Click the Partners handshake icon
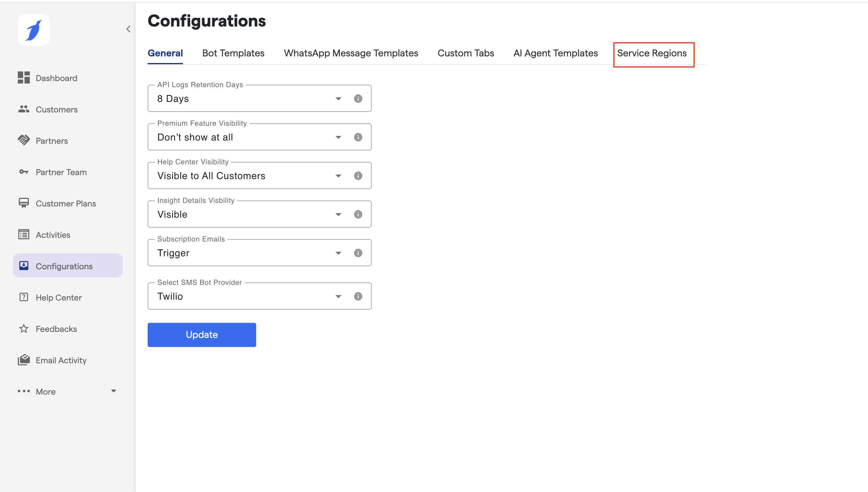868x492 pixels. (x=24, y=140)
